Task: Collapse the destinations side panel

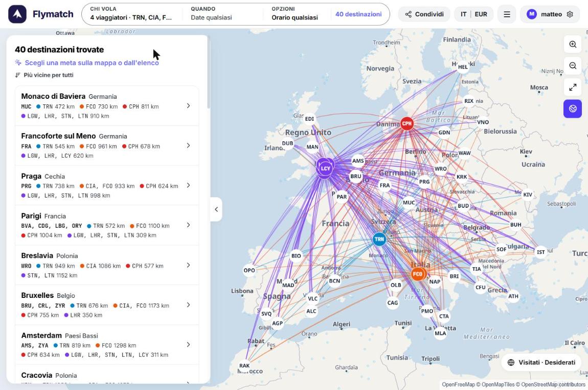Action: pyautogui.click(x=216, y=209)
